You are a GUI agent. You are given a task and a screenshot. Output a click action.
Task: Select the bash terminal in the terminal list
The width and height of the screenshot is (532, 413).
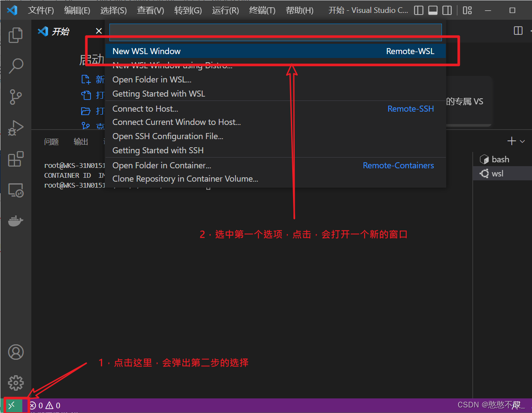click(499, 159)
